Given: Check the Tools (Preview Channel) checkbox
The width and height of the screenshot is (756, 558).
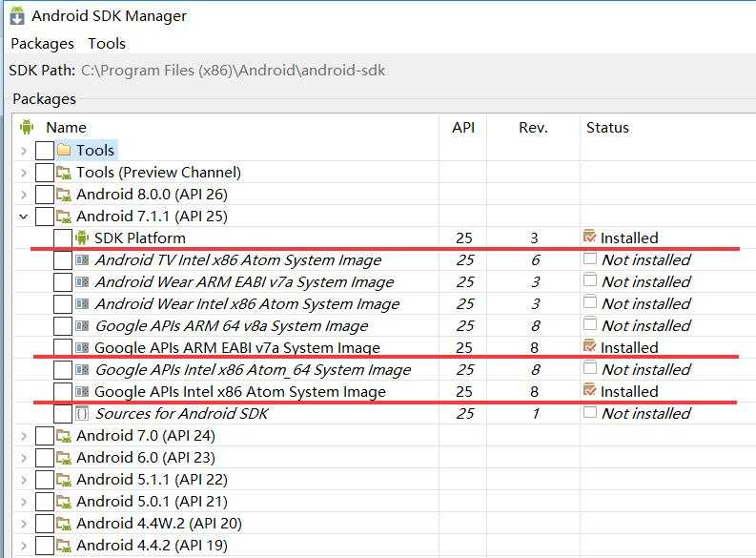Looking at the screenshot, I should click(x=45, y=173).
